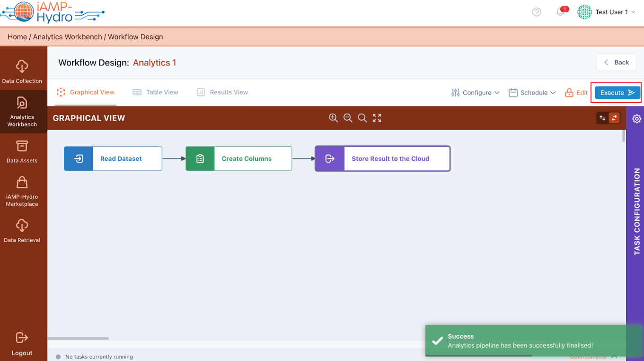The image size is (644, 361).
Task: Open Data Collection in the sidebar
Action: click(22, 71)
